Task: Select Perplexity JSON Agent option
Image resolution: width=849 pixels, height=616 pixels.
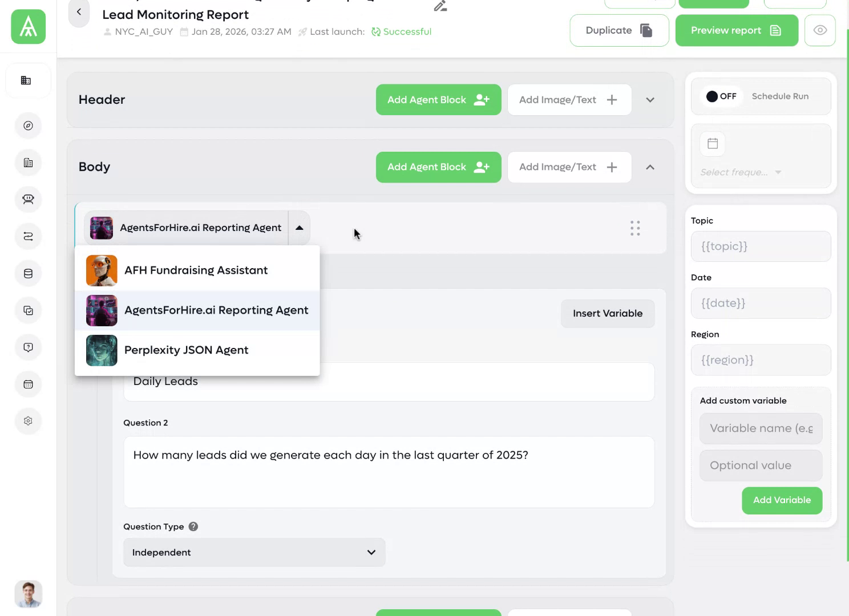Action: [197, 350]
